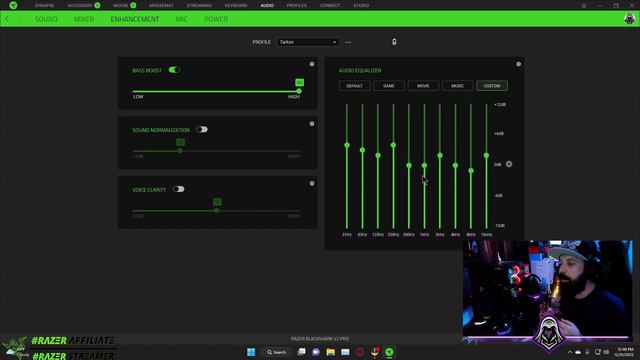
Task: Open the Audio top menu item
Action: point(267,6)
